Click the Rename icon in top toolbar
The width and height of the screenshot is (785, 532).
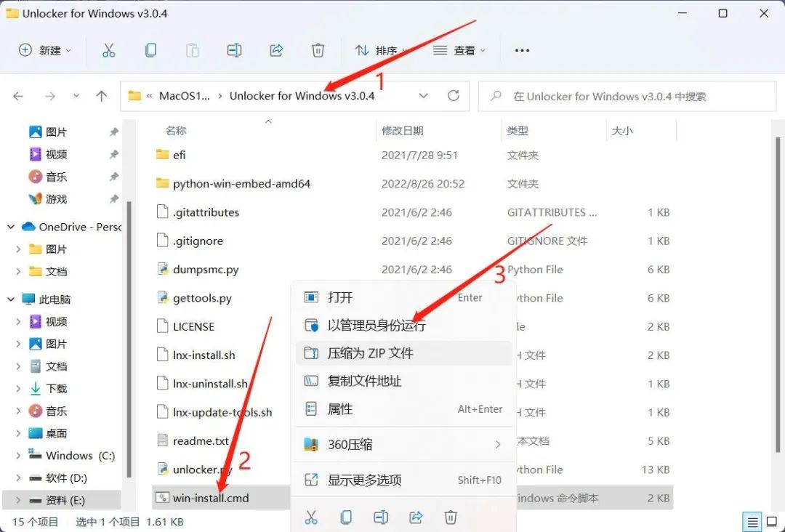pos(234,50)
